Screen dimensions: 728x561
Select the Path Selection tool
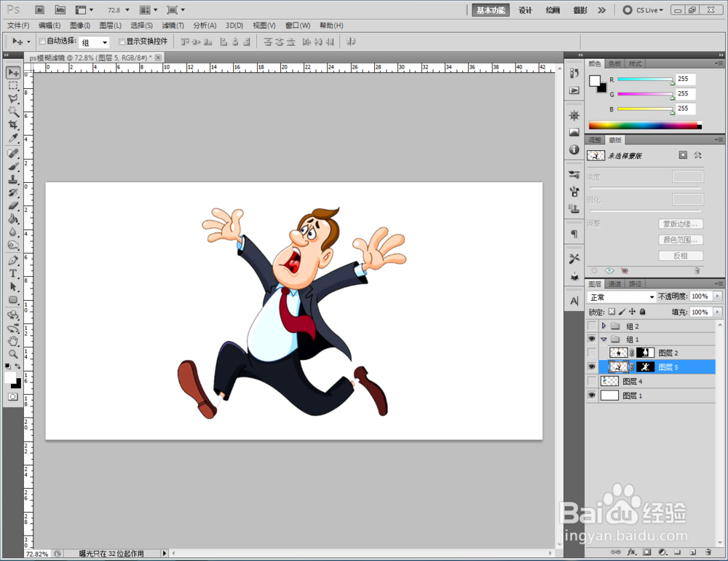(x=13, y=286)
